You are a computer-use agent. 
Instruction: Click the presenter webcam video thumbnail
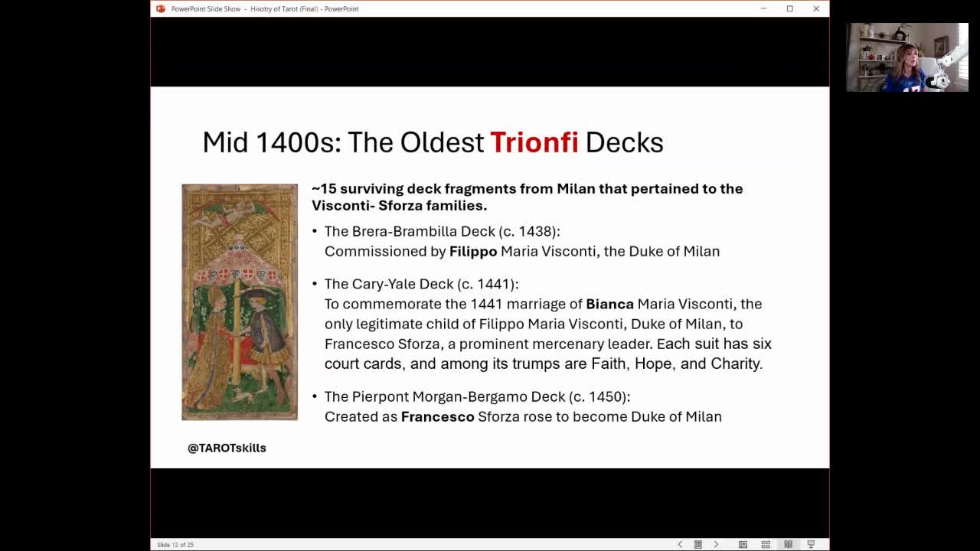(x=907, y=57)
